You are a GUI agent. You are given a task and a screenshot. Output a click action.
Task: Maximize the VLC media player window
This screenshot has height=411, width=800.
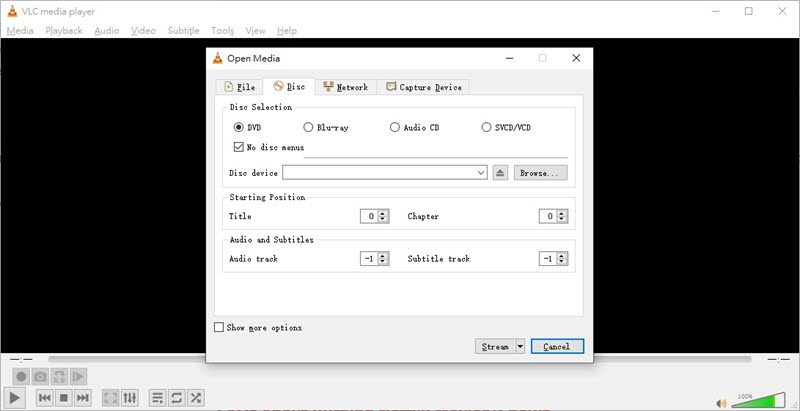click(x=748, y=11)
